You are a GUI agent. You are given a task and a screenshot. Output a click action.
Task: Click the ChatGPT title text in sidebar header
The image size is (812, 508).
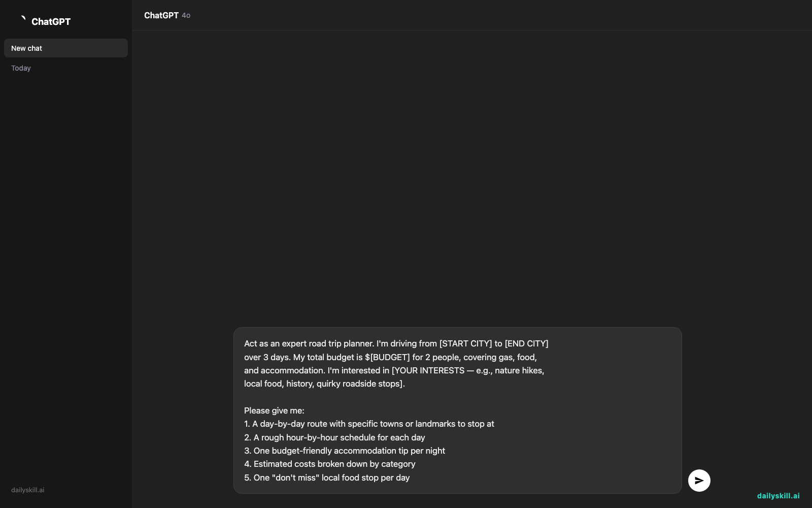(51, 21)
